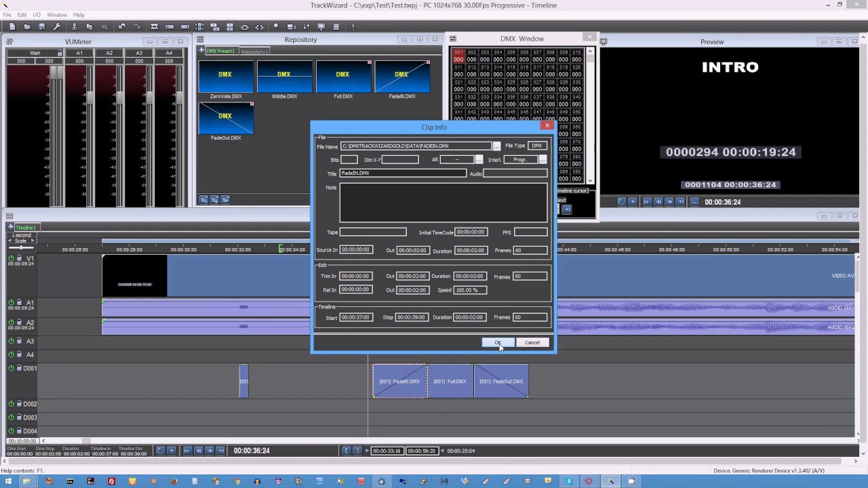Click the Note text area
This screenshot has height=488, width=868.
[443, 203]
